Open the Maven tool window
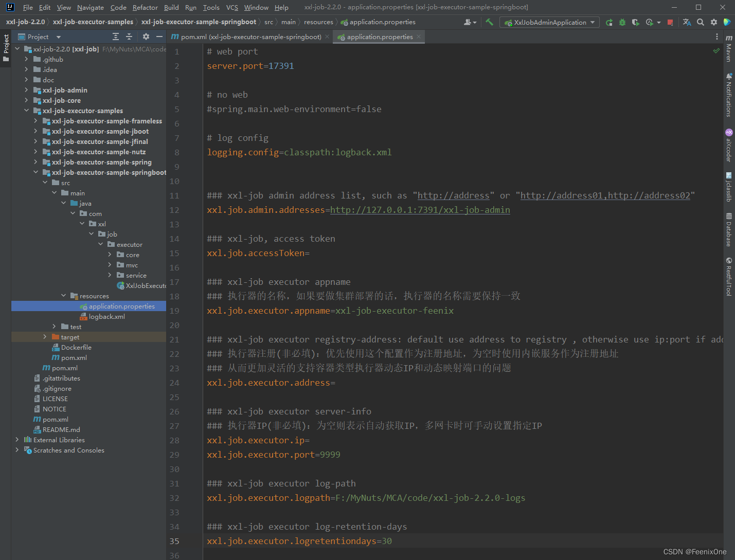The height and width of the screenshot is (560, 735). pos(729,48)
